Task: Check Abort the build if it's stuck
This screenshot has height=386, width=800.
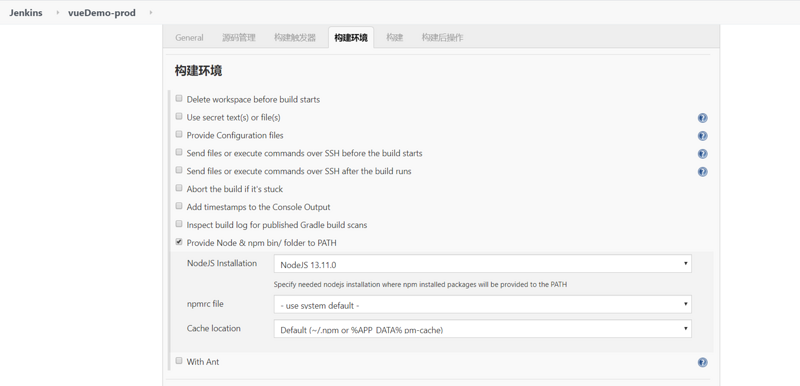Action: [179, 188]
